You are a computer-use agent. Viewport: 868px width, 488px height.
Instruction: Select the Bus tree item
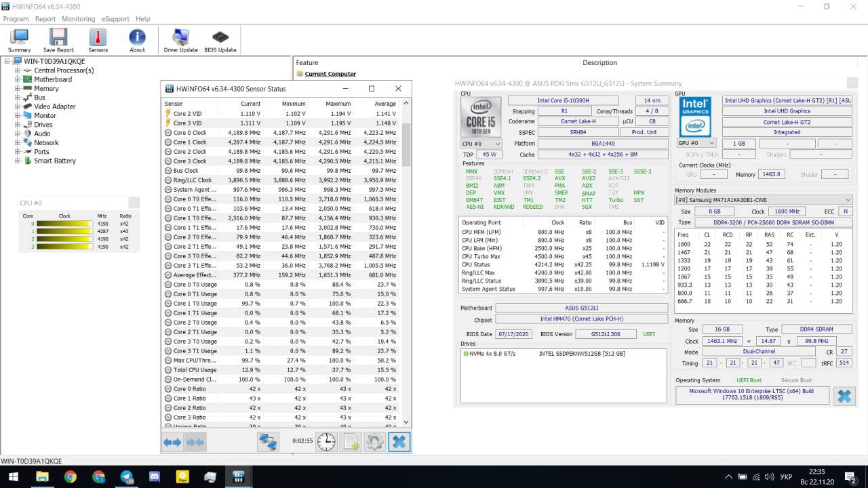40,98
